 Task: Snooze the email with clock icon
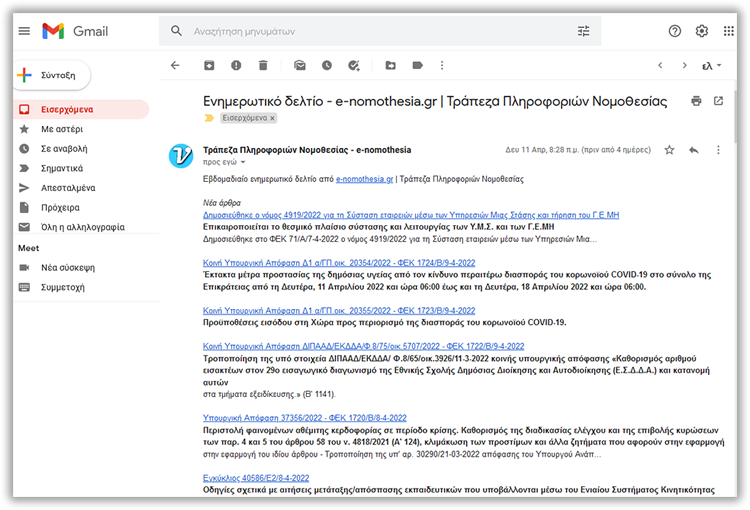coord(326,66)
